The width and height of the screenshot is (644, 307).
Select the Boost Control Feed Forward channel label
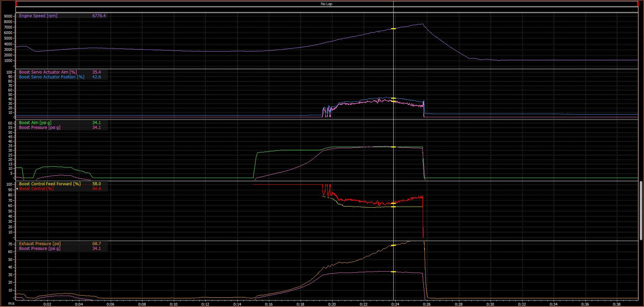tap(50, 184)
